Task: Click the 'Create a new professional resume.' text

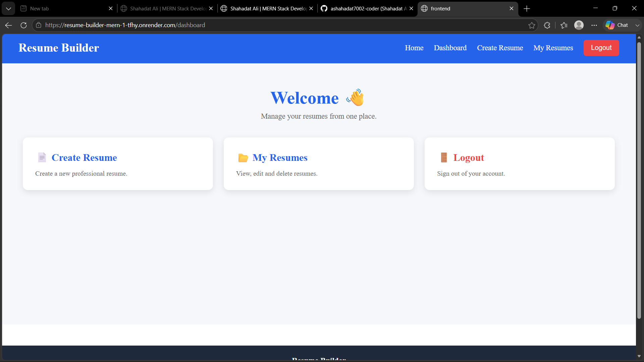Action: point(81,174)
